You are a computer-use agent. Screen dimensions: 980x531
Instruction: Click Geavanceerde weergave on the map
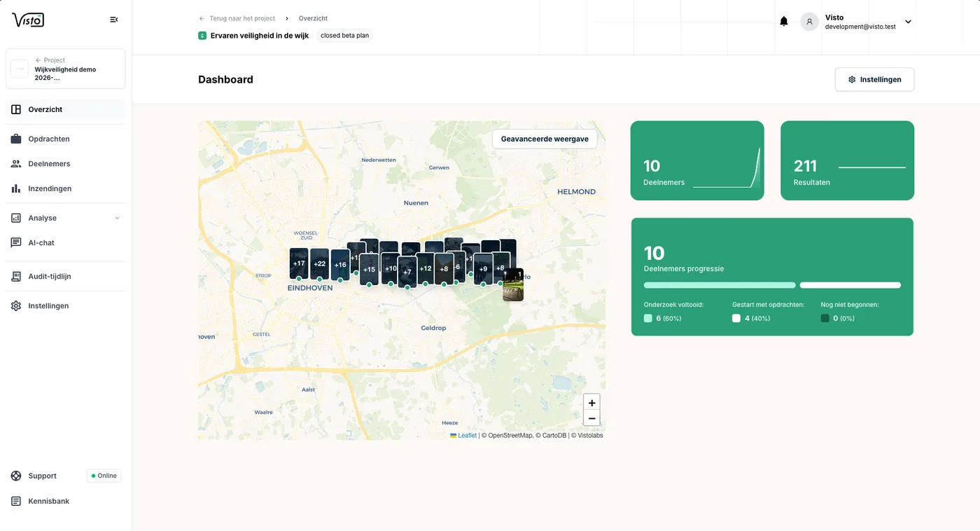point(545,139)
